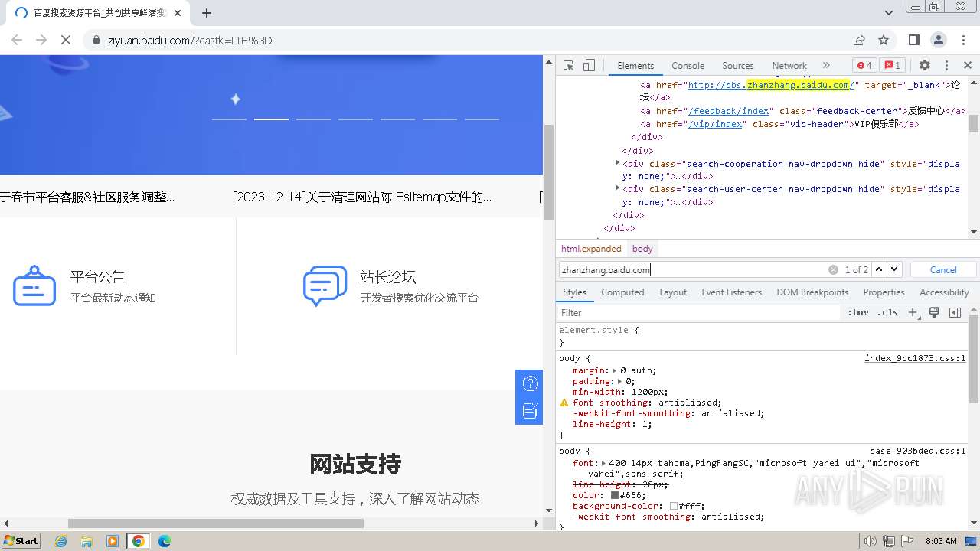Cancel the DOM search

[943, 269]
